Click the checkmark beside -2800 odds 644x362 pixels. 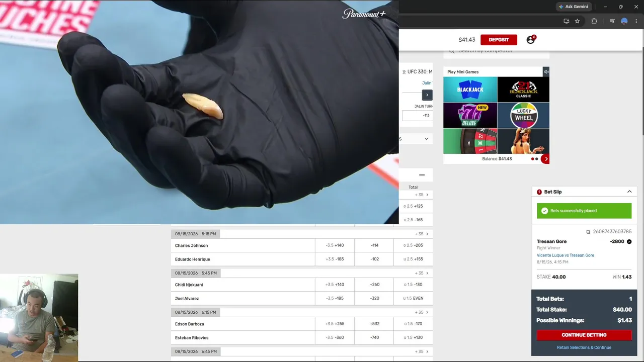point(629,242)
